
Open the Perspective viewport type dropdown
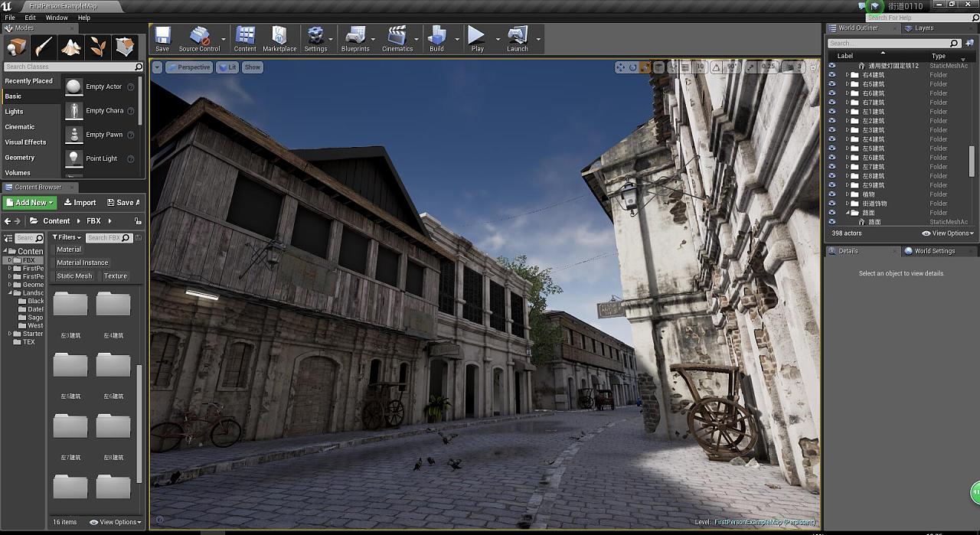point(189,67)
